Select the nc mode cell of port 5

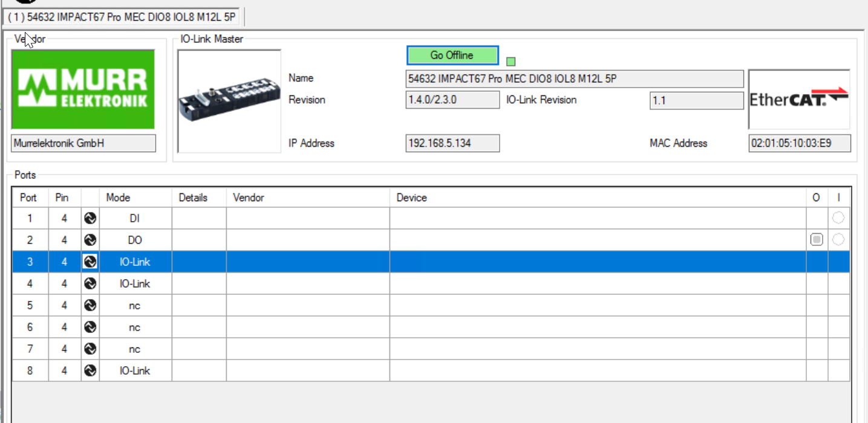click(135, 305)
